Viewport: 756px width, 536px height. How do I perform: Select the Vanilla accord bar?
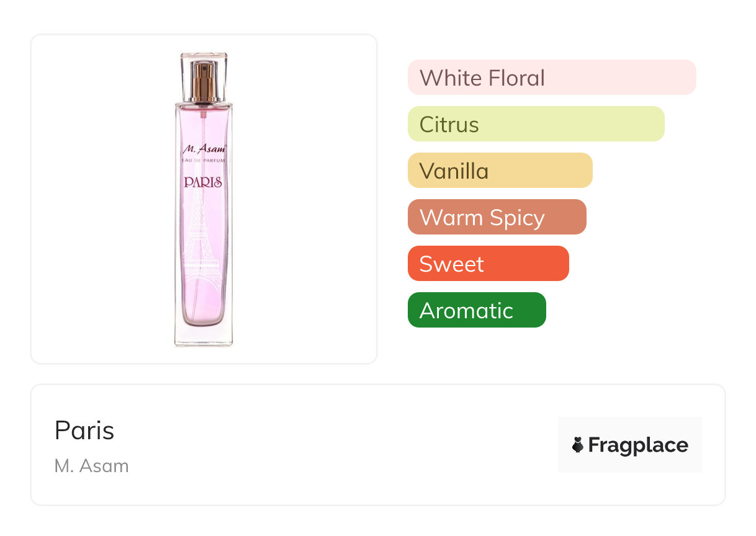coord(500,171)
